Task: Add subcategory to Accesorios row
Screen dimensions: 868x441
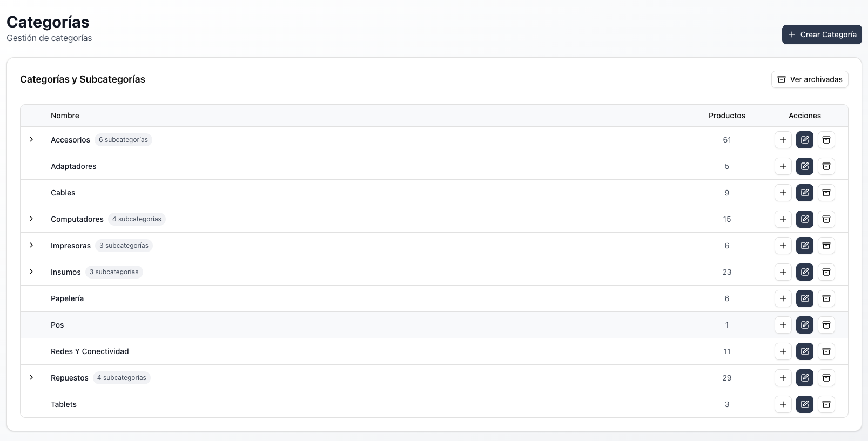Action: pos(783,140)
